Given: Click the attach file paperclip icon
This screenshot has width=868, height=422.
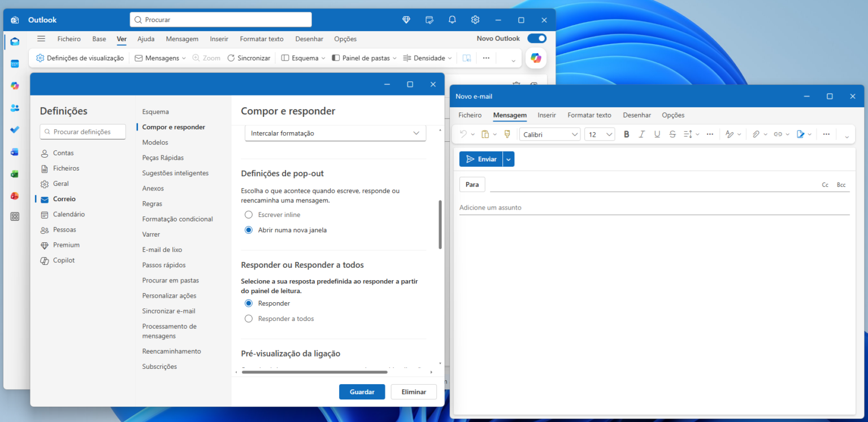Looking at the screenshot, I should [x=756, y=134].
